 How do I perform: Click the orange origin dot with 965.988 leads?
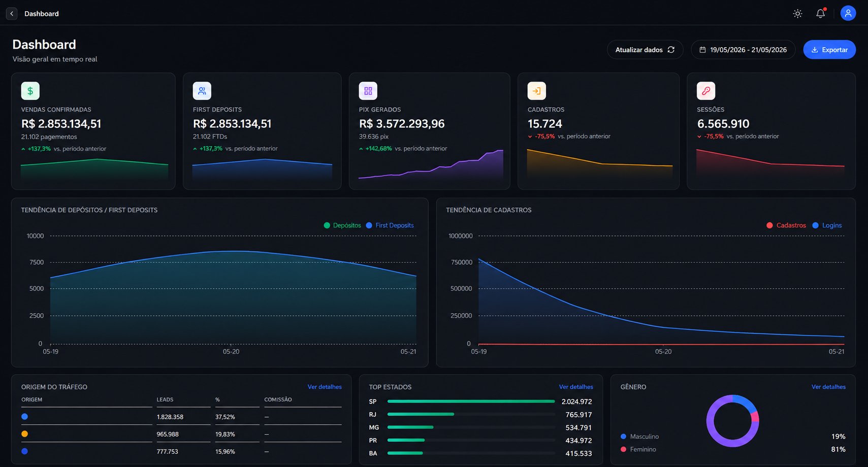click(x=24, y=433)
